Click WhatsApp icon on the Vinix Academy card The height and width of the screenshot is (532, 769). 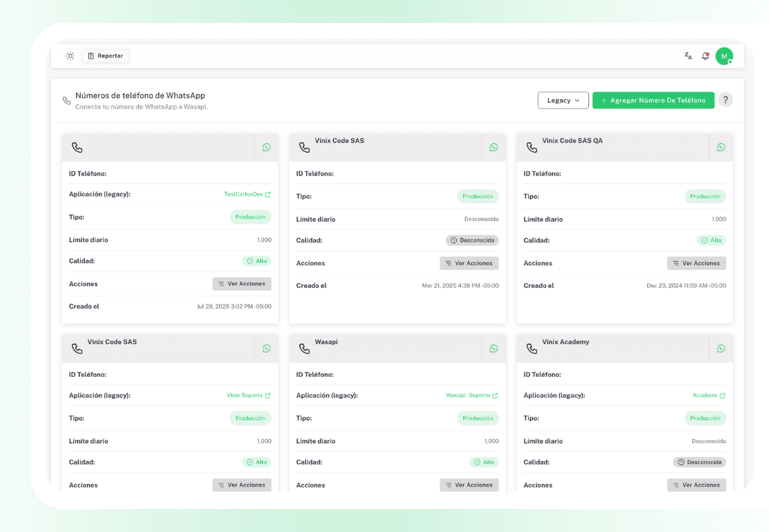point(721,349)
